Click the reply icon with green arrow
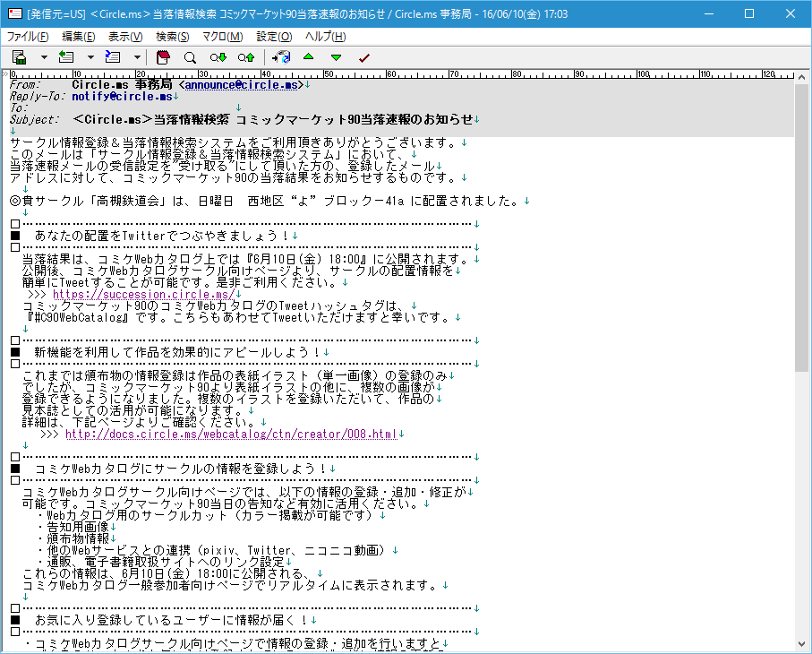812x654 pixels. (x=65, y=57)
